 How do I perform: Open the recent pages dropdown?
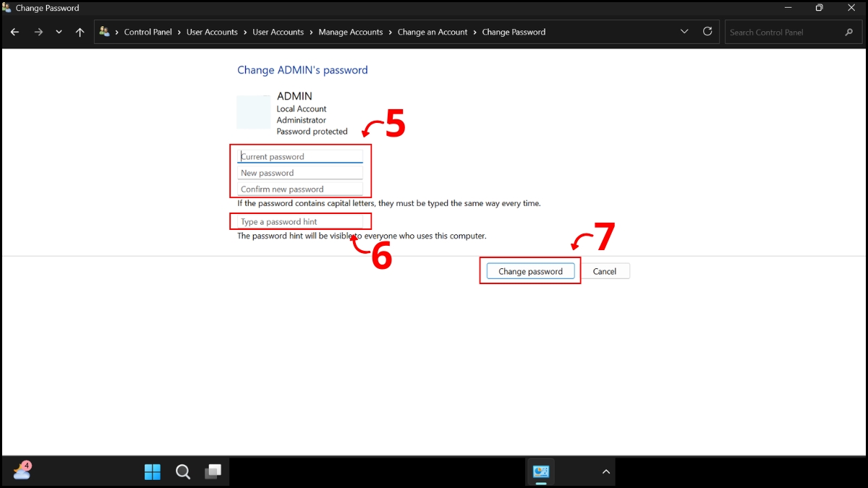click(x=59, y=32)
